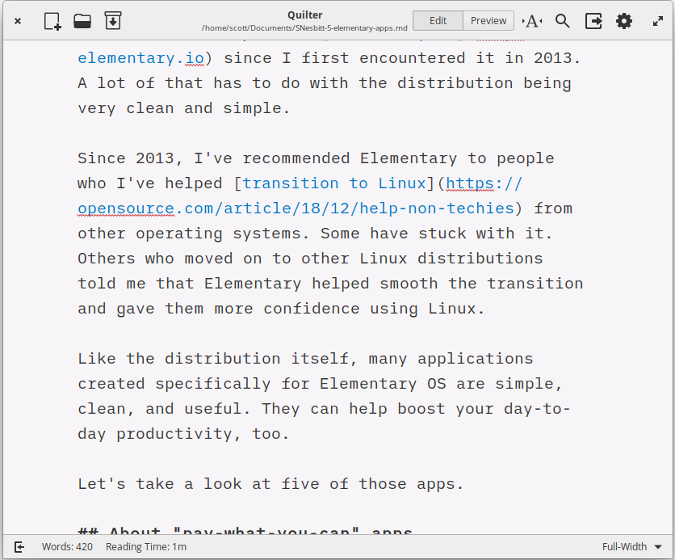Click the opensource.com URL in the text
The width and height of the screenshot is (675, 560).
coord(295,208)
